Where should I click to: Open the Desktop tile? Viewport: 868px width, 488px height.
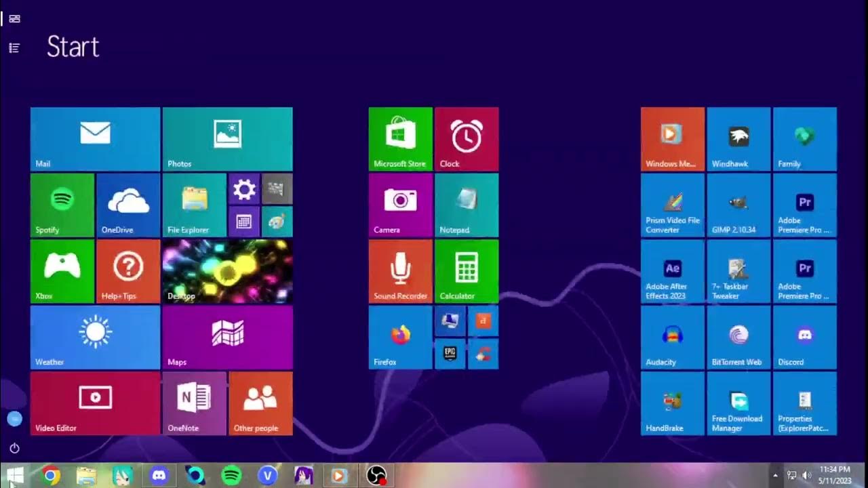227,271
